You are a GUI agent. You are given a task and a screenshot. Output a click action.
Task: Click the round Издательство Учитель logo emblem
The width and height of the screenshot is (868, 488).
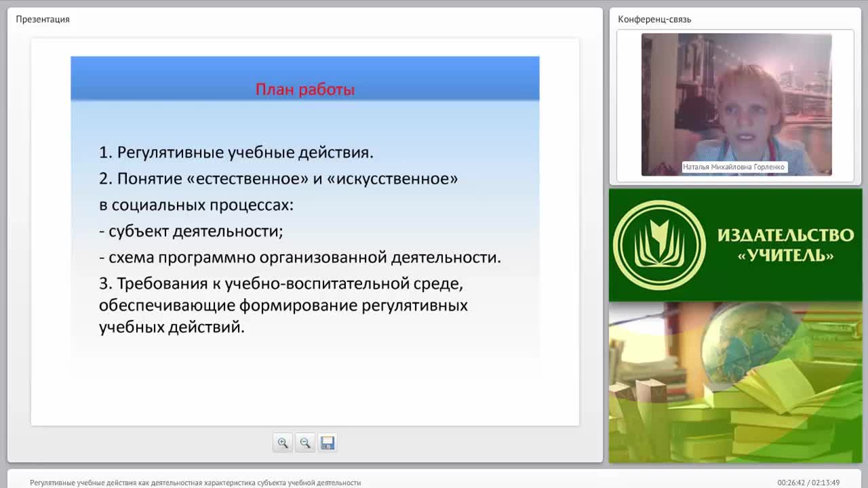pyautogui.click(x=658, y=245)
